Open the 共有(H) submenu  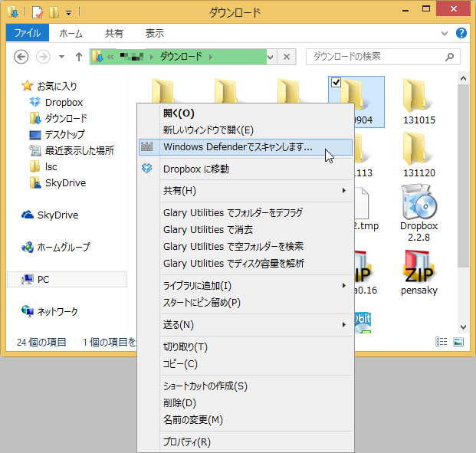click(245, 191)
